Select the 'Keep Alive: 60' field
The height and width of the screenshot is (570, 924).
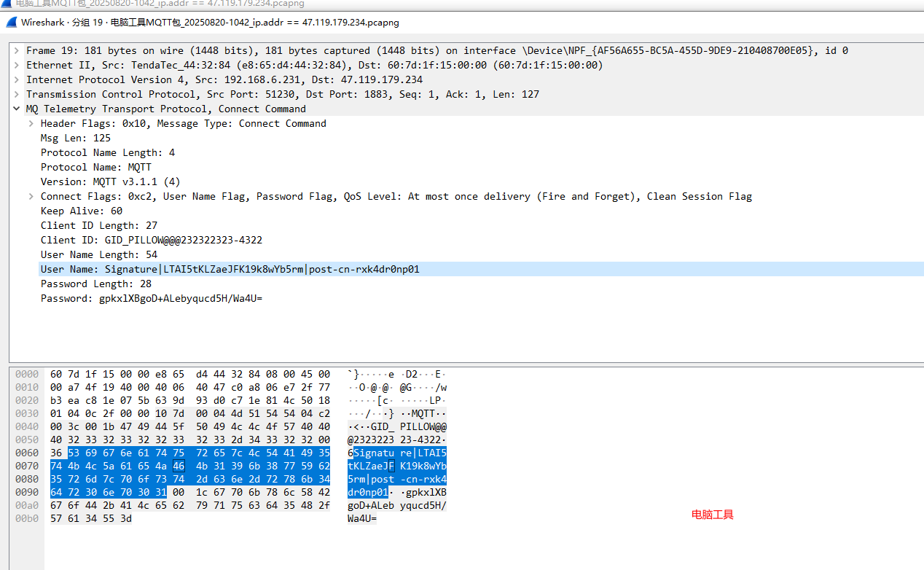coord(82,211)
